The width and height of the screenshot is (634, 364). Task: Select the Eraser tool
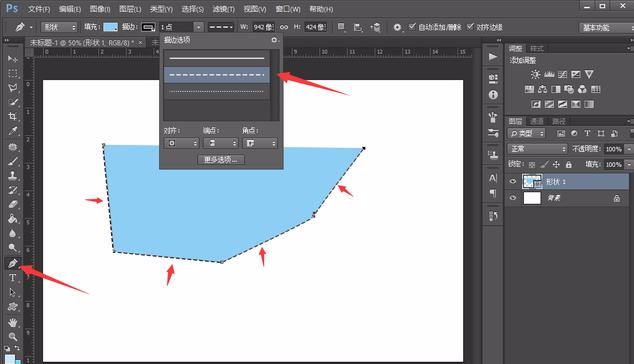(x=13, y=204)
